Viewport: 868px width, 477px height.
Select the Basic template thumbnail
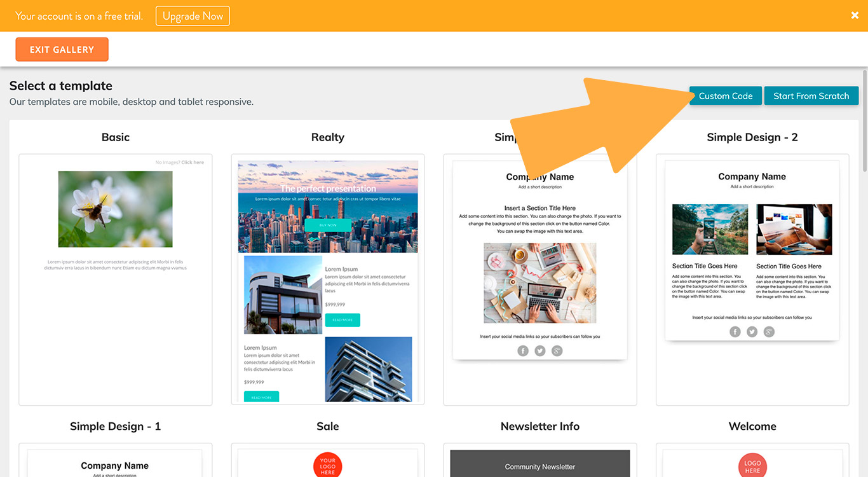pyautogui.click(x=116, y=280)
